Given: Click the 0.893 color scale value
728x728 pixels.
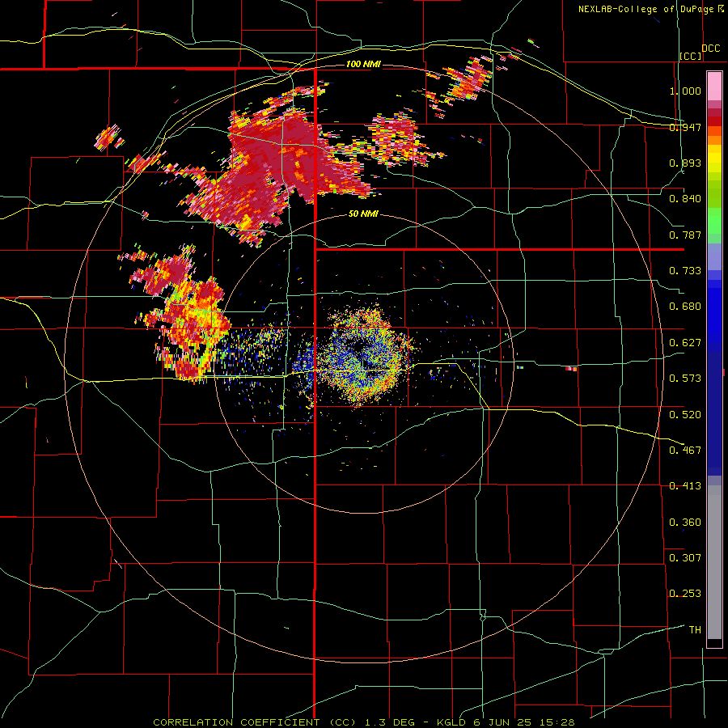Looking at the screenshot, I should point(685,163).
